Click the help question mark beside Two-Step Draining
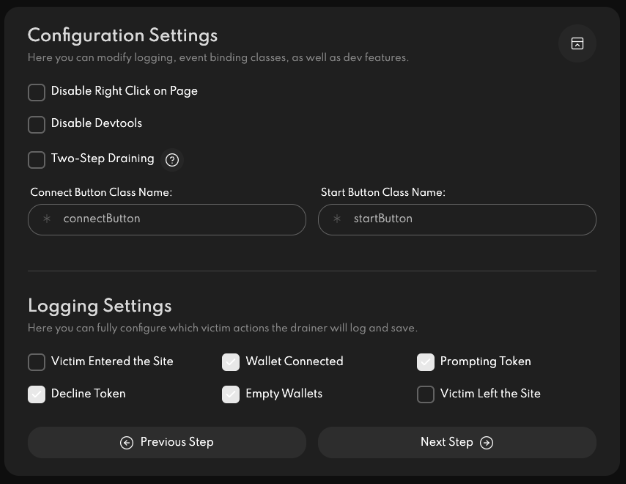The image size is (626, 484). click(x=172, y=159)
